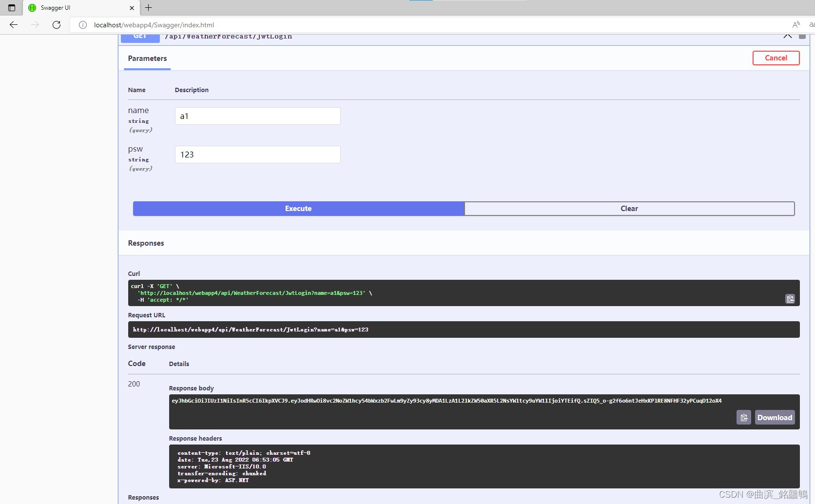815x504 pixels.
Task: Click the browser forward arrow
Action: click(35, 25)
